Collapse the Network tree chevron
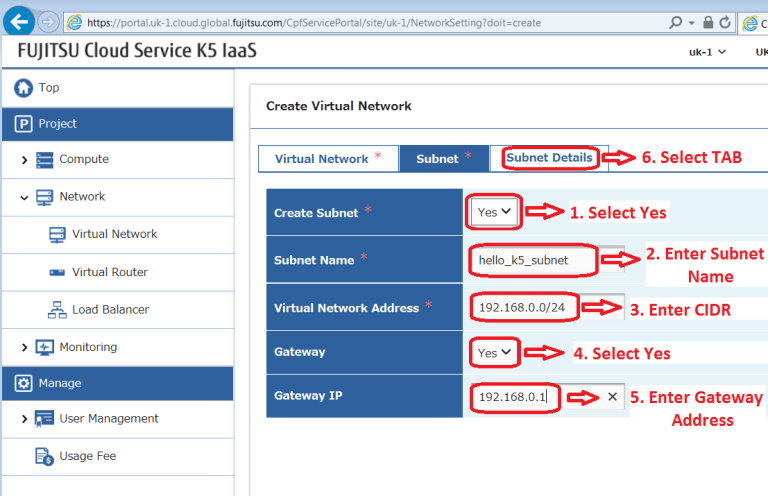The height and width of the screenshot is (496, 768). click(24, 197)
